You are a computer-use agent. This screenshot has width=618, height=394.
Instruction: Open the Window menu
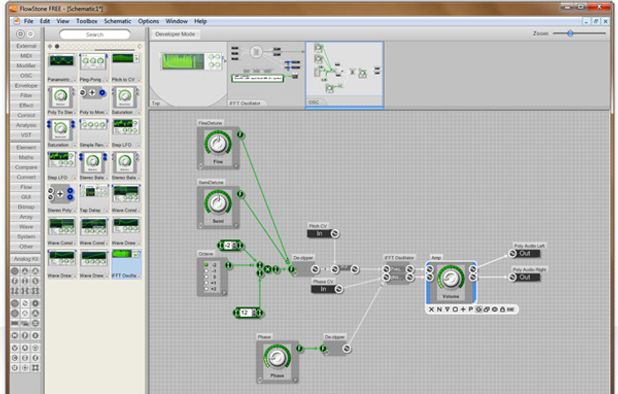click(x=176, y=21)
